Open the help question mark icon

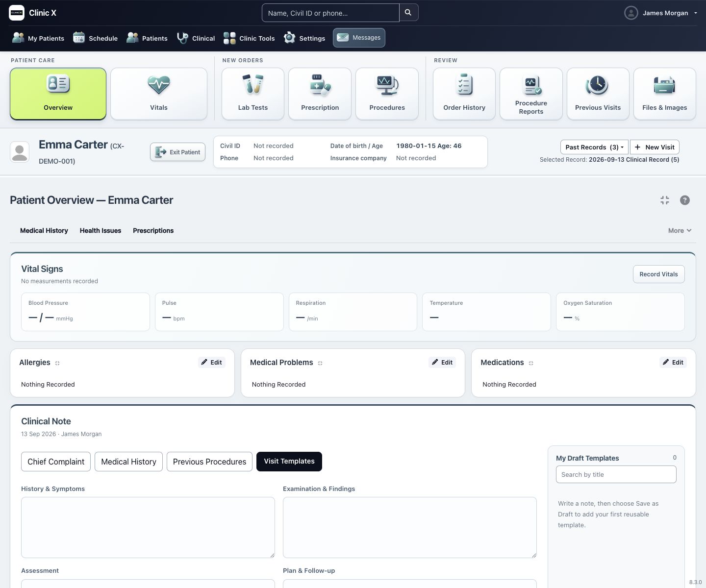click(685, 200)
